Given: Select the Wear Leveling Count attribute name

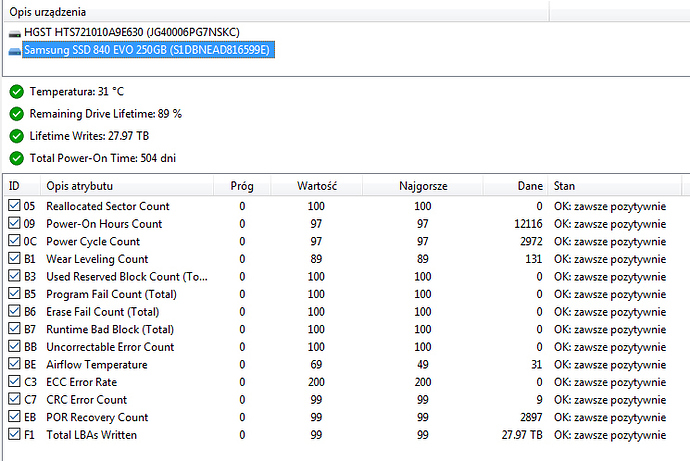Looking at the screenshot, I should pos(97,259).
